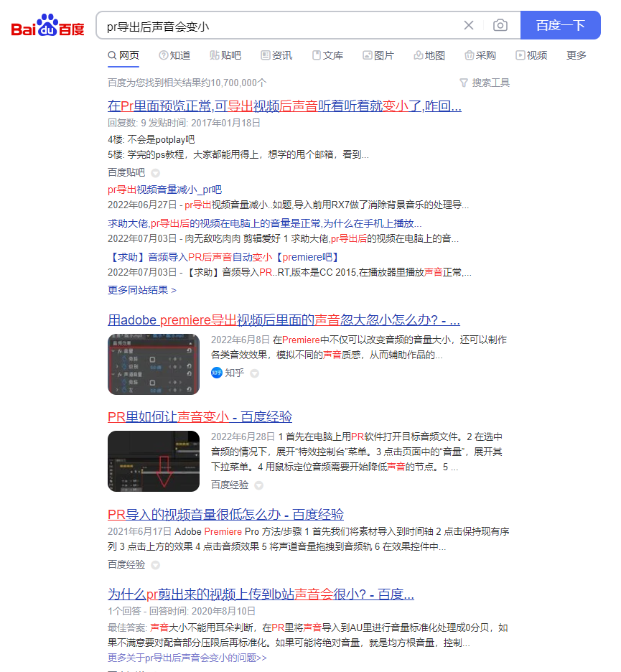The image size is (621, 672).
Task: Open the 资讯 tab
Action: (x=276, y=55)
